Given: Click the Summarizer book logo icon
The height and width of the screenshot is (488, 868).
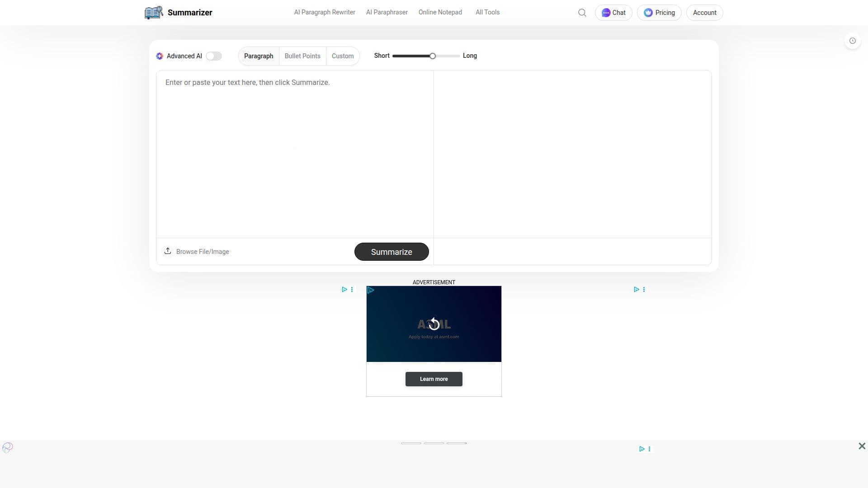Looking at the screenshot, I should [154, 13].
